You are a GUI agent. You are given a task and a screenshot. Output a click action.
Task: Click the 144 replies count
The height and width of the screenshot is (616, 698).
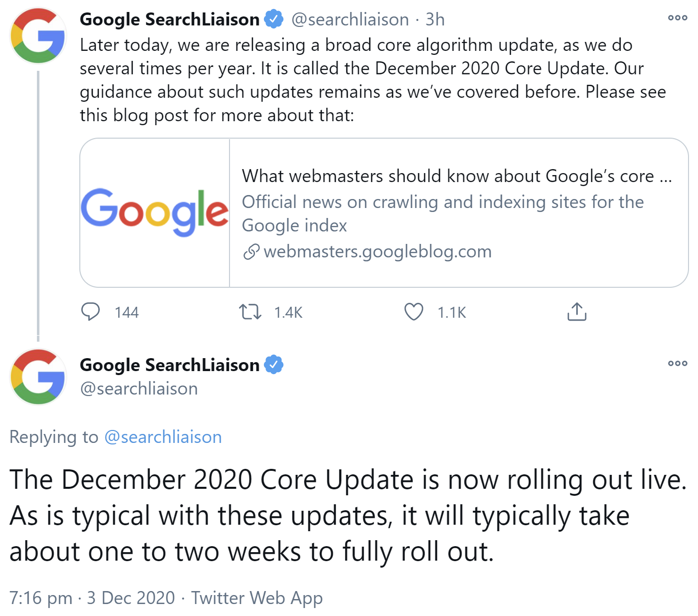(126, 312)
